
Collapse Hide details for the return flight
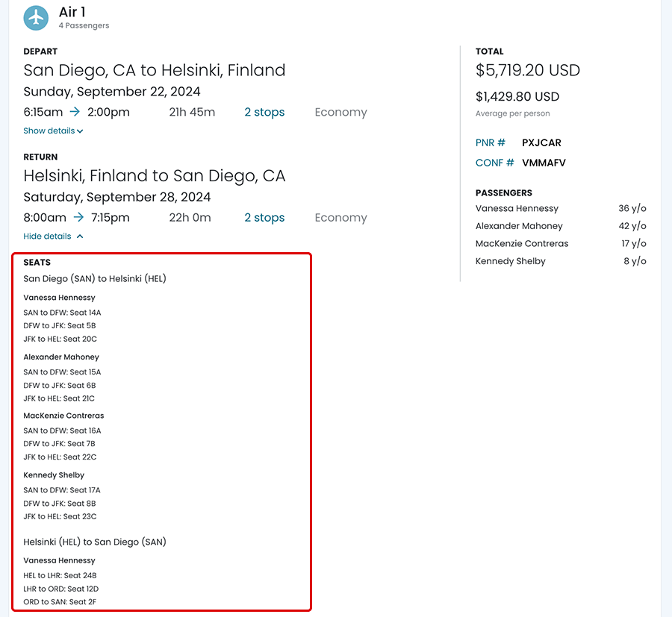click(53, 237)
